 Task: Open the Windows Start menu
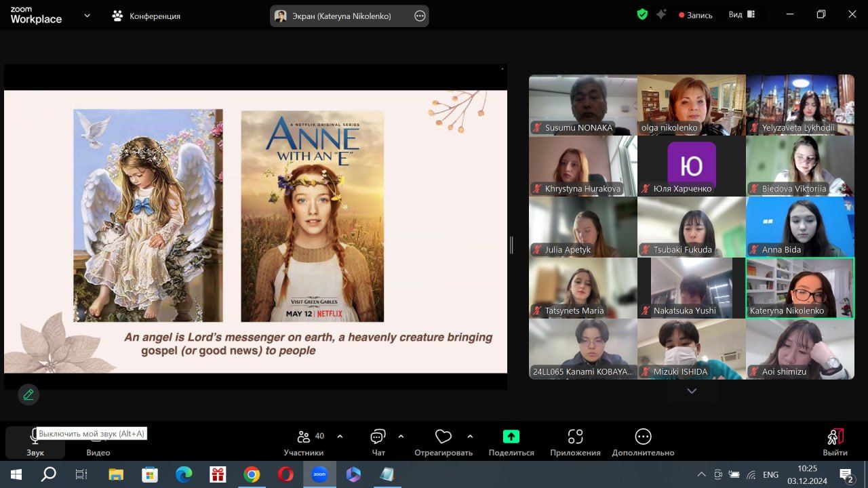[x=16, y=474]
